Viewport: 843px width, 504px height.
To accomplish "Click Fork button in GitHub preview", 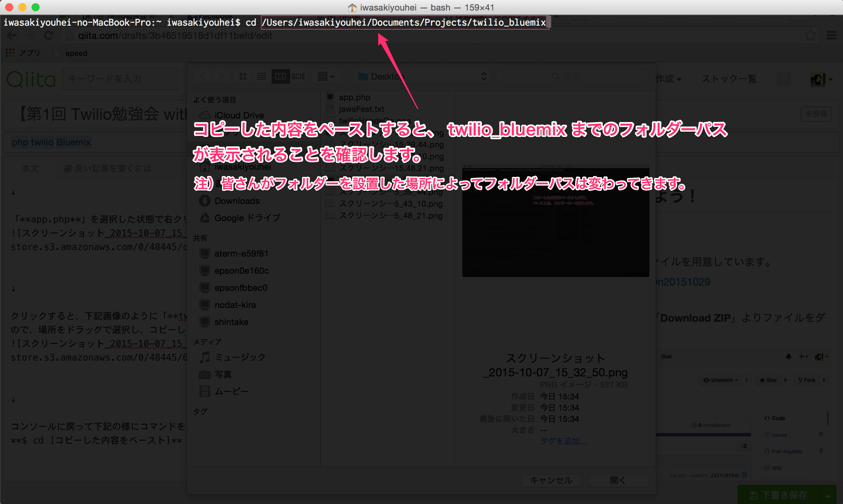I will pyautogui.click(x=807, y=380).
